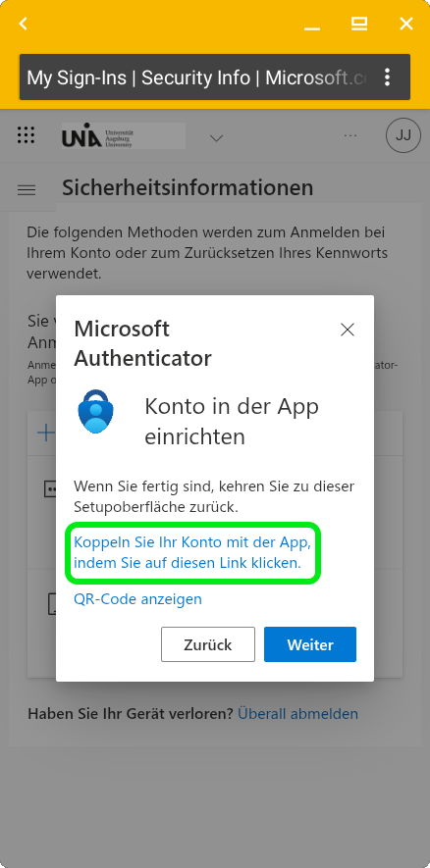430x868 pixels.
Task: Open the hamburger navigation menu
Action: (x=27, y=190)
